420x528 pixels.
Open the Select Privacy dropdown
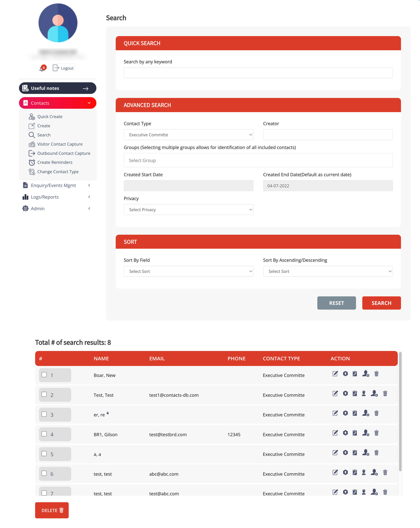[x=188, y=209]
